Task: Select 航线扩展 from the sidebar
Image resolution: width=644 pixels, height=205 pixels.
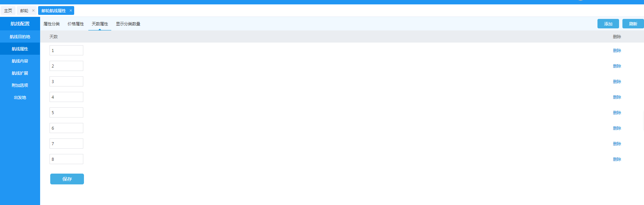Action: click(x=20, y=73)
